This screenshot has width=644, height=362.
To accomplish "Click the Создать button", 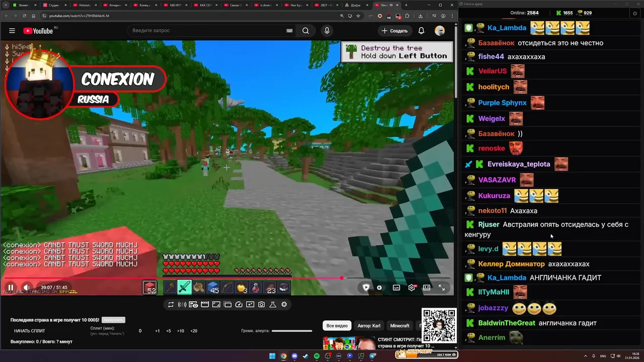I will [394, 31].
